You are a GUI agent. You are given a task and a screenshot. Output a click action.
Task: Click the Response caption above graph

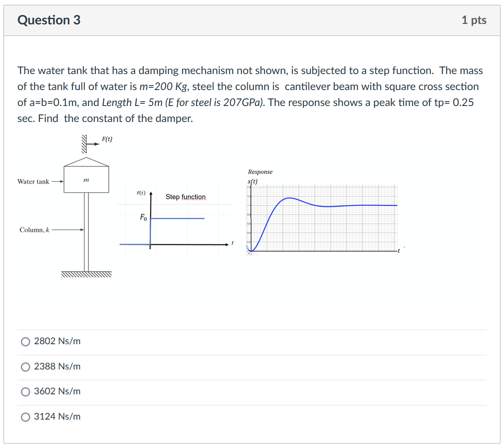[x=260, y=172]
